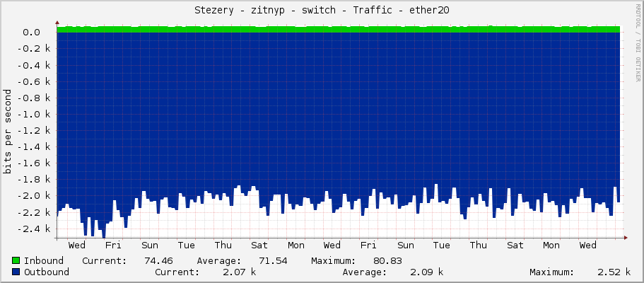Click the Inbound current value 74.46

pyautogui.click(x=158, y=261)
